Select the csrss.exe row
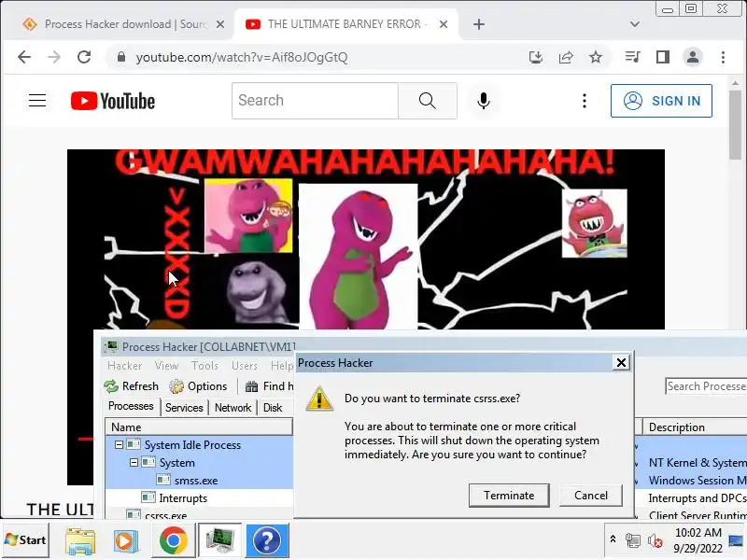Screen dimensions: 747x560 click(199, 514)
